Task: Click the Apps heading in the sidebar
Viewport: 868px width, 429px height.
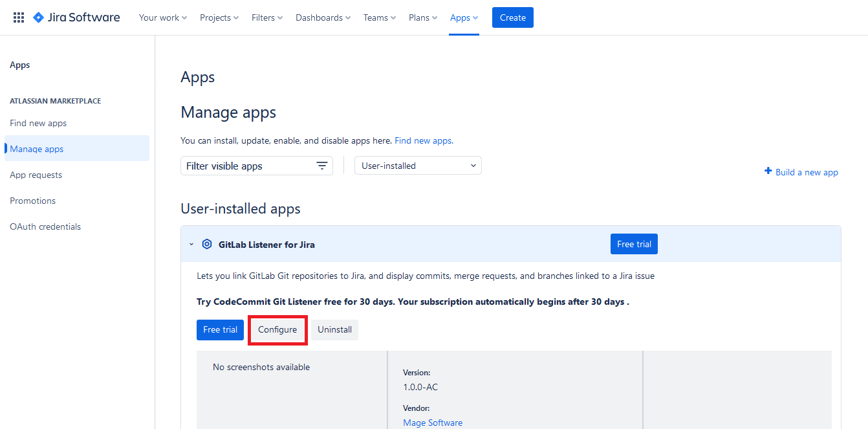Action: (20, 65)
